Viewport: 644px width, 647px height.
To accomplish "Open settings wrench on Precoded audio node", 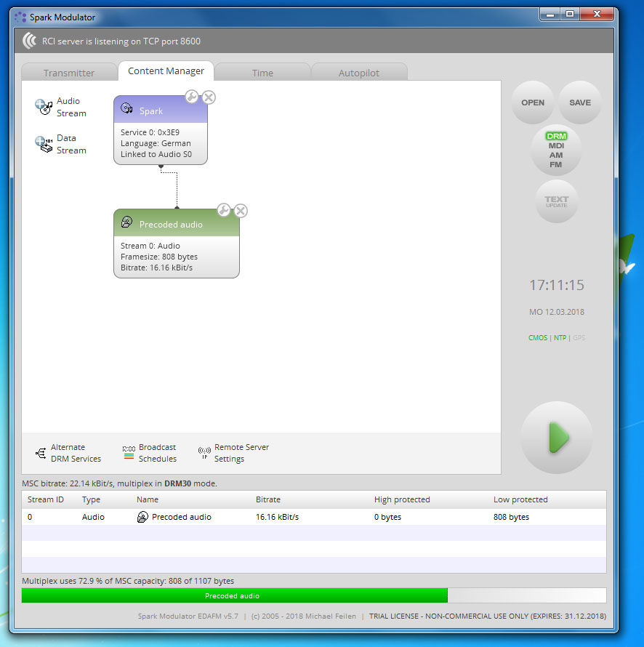I will [x=224, y=210].
